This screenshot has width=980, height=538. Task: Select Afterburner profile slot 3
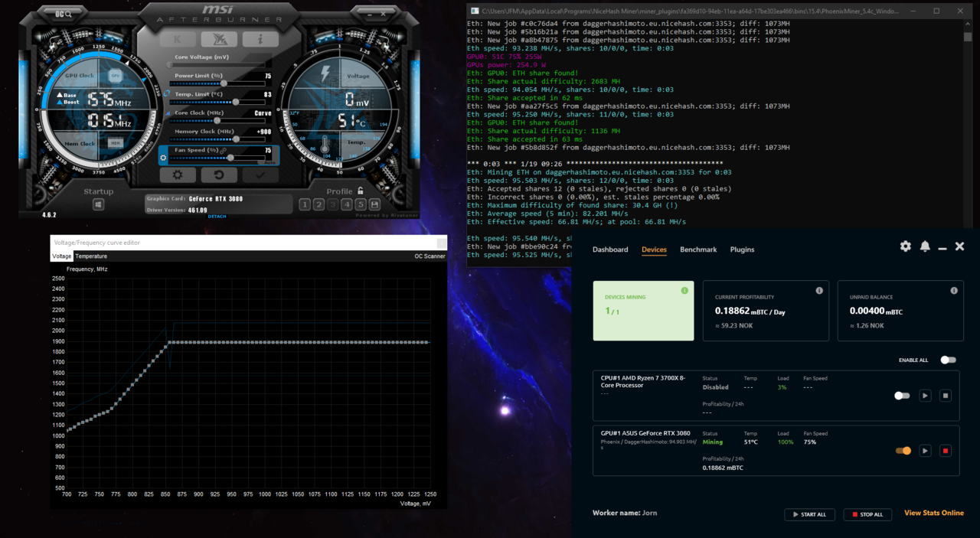point(332,204)
